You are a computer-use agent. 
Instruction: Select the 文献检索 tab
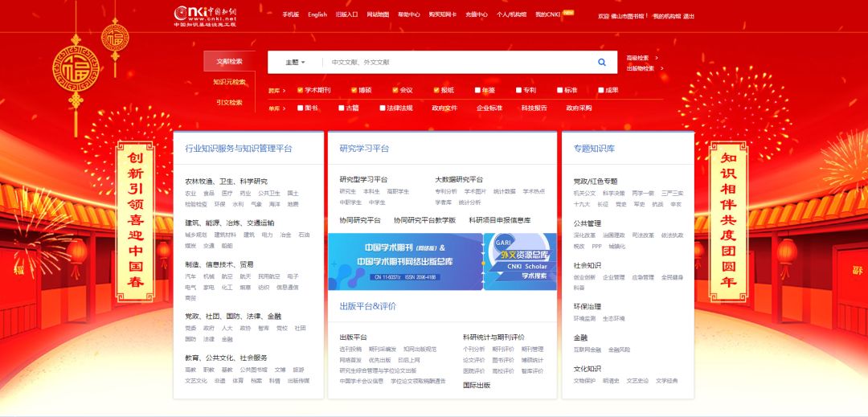pos(229,61)
